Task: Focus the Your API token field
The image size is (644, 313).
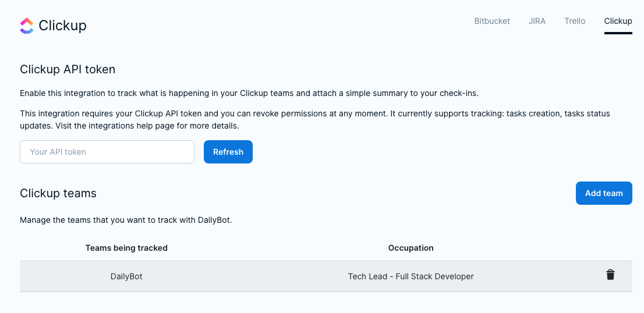Action: (x=107, y=152)
